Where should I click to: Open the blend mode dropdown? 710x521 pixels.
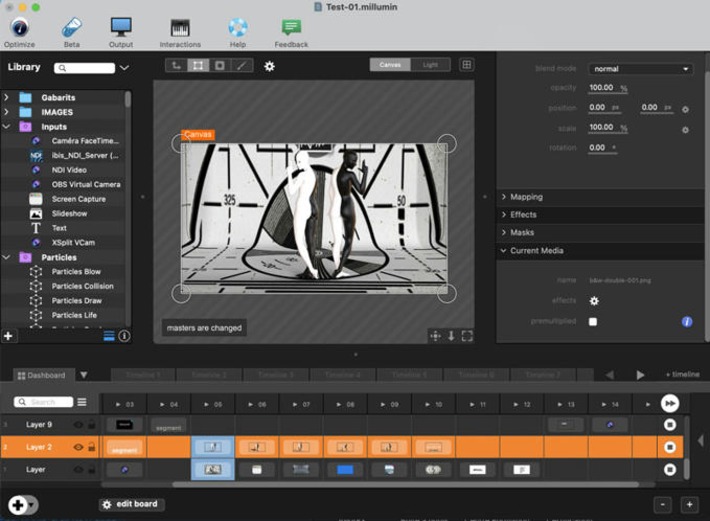640,69
